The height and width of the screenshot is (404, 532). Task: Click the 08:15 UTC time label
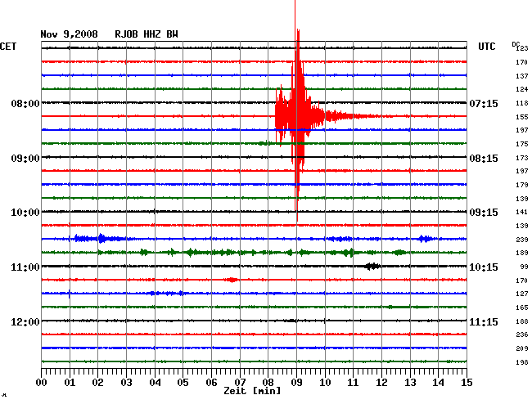click(484, 159)
